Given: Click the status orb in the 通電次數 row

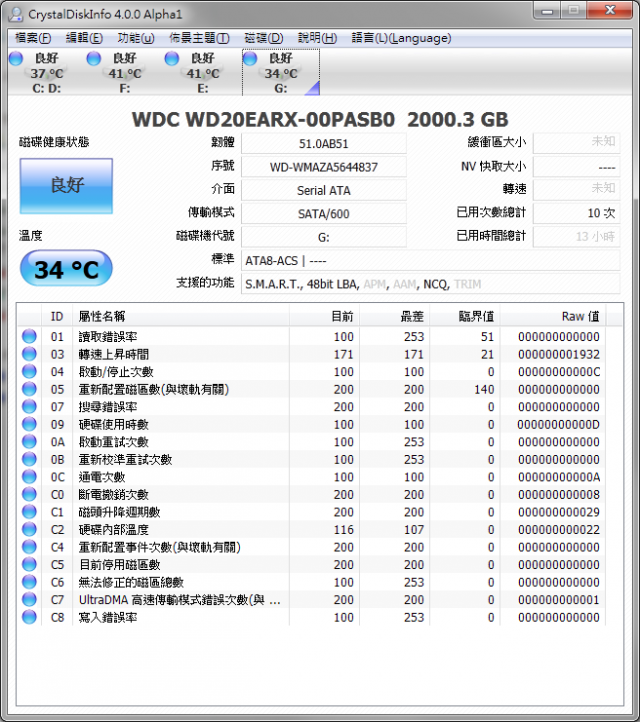Looking at the screenshot, I should (29, 476).
